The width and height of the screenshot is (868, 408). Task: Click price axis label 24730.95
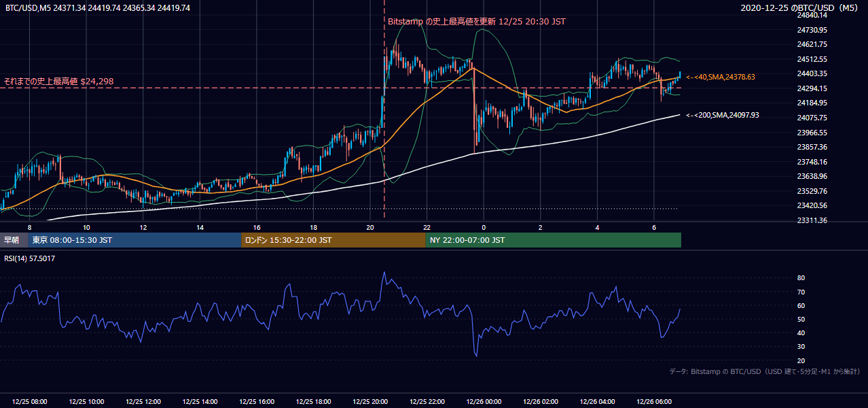click(x=812, y=30)
